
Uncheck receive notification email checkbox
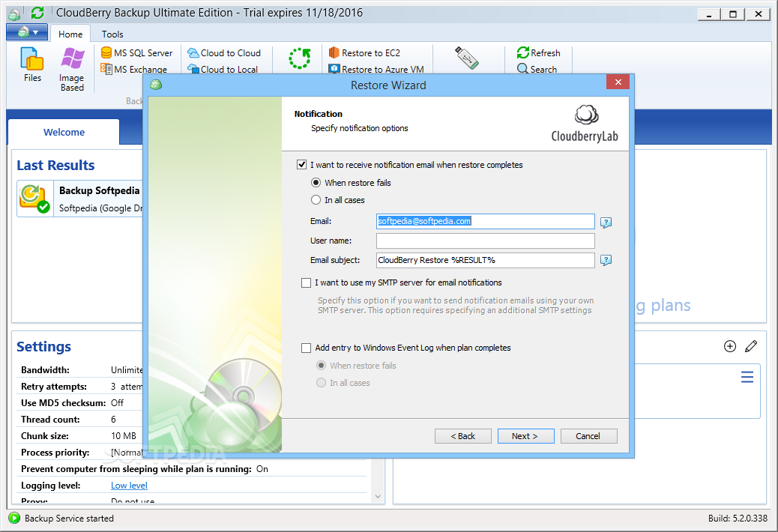[x=301, y=165]
